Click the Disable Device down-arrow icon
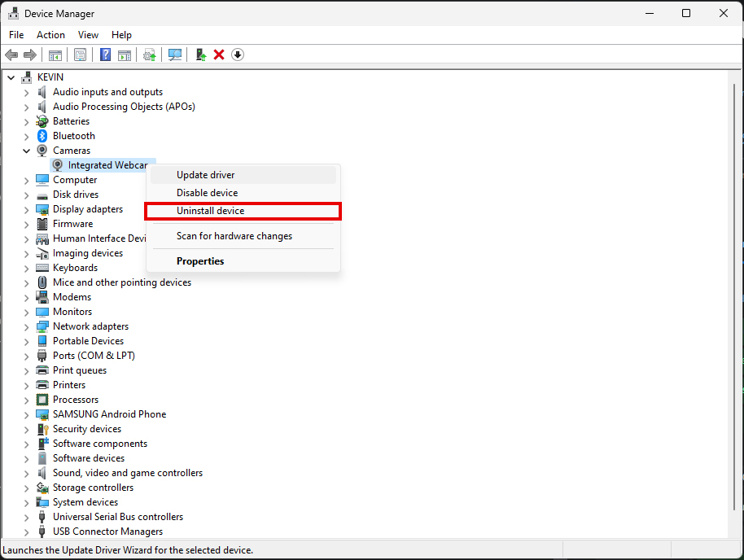Viewport: 744px width, 560px height. pyautogui.click(x=237, y=55)
